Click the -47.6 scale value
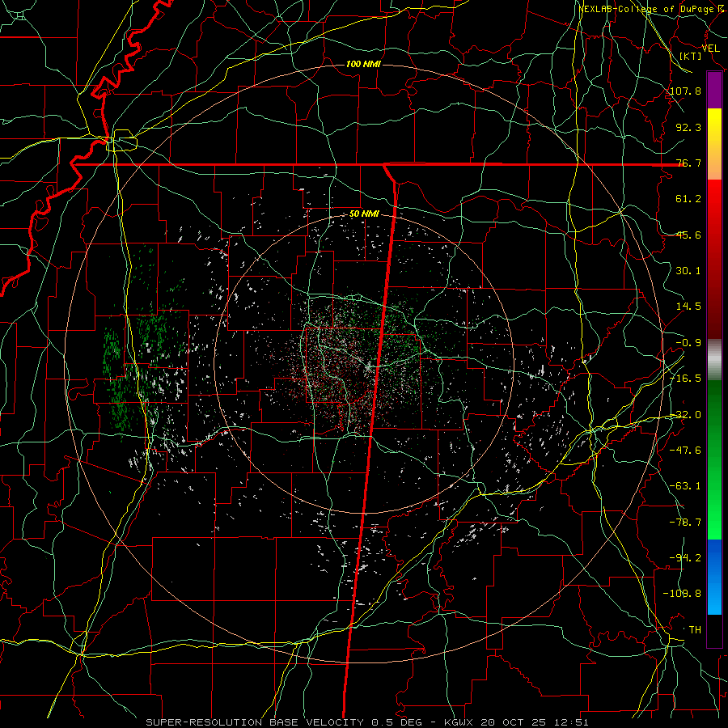The image size is (728, 728). pyautogui.click(x=686, y=451)
